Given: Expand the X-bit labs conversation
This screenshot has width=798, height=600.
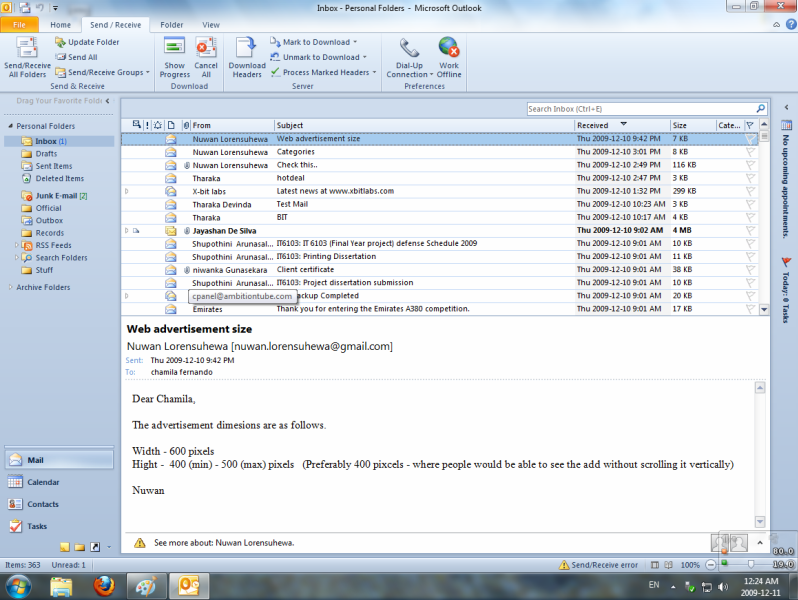Looking at the screenshot, I should point(127,191).
